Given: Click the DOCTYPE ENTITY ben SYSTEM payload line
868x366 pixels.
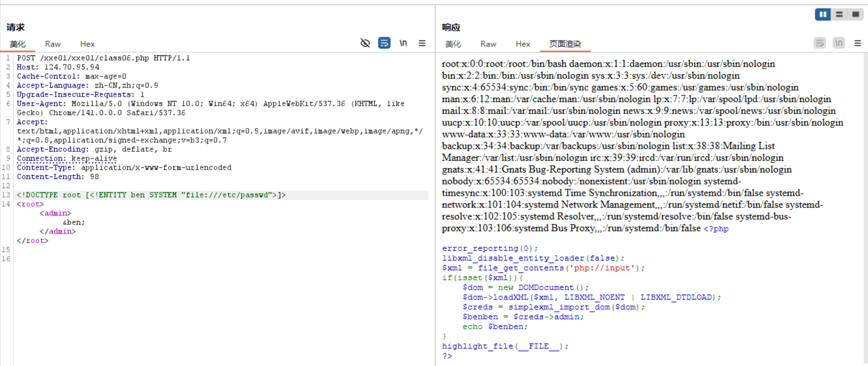Looking at the screenshot, I should 151,195.
